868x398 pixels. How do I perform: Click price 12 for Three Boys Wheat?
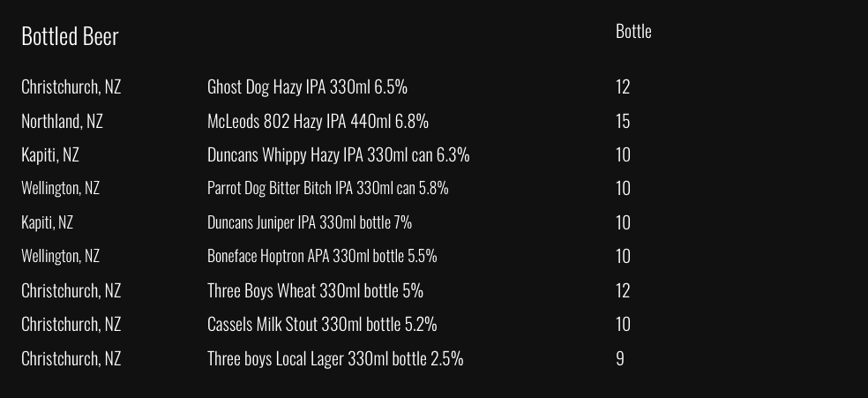[x=623, y=290]
